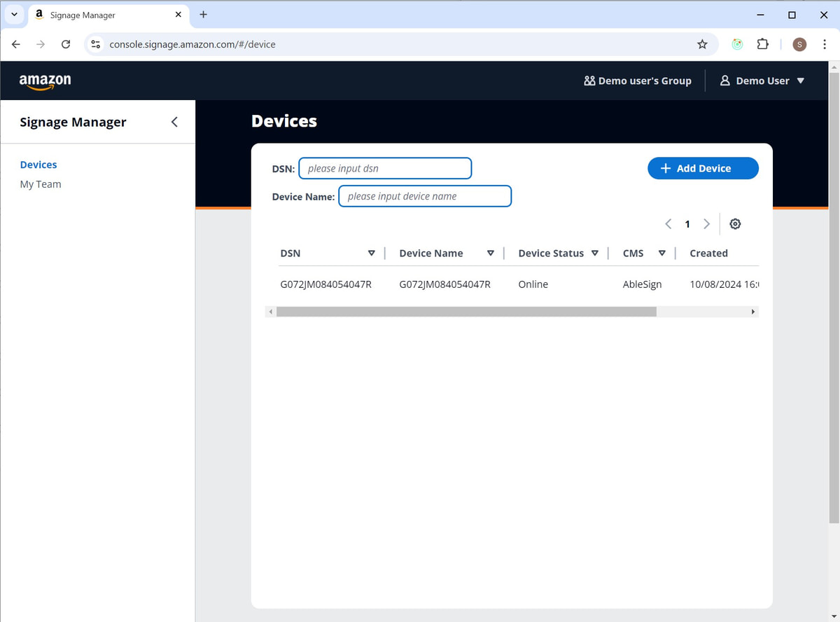840x622 pixels.
Task: Open the Device Name column filter
Action: pyautogui.click(x=490, y=254)
